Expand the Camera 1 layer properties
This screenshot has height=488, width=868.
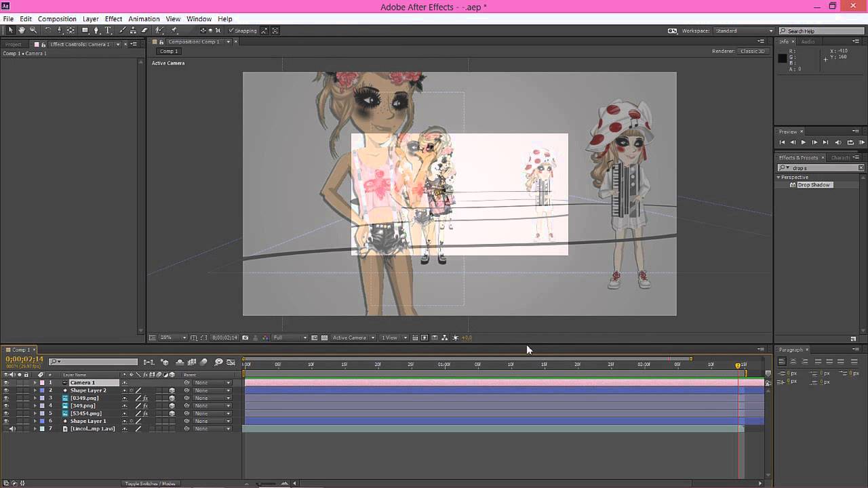click(35, 383)
